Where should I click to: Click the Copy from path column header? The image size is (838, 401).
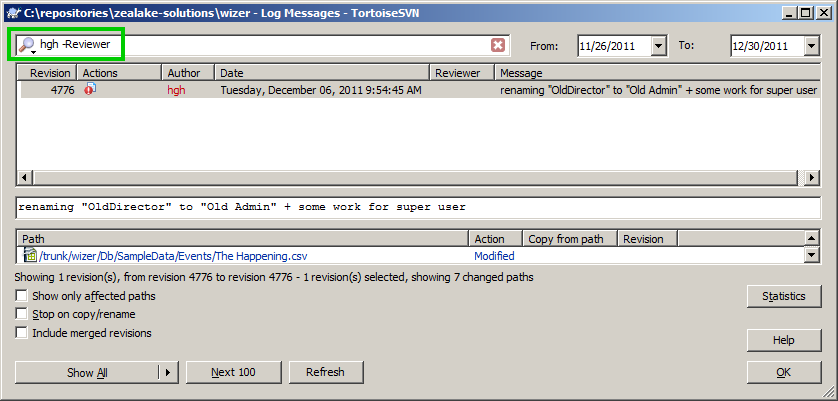click(570, 239)
